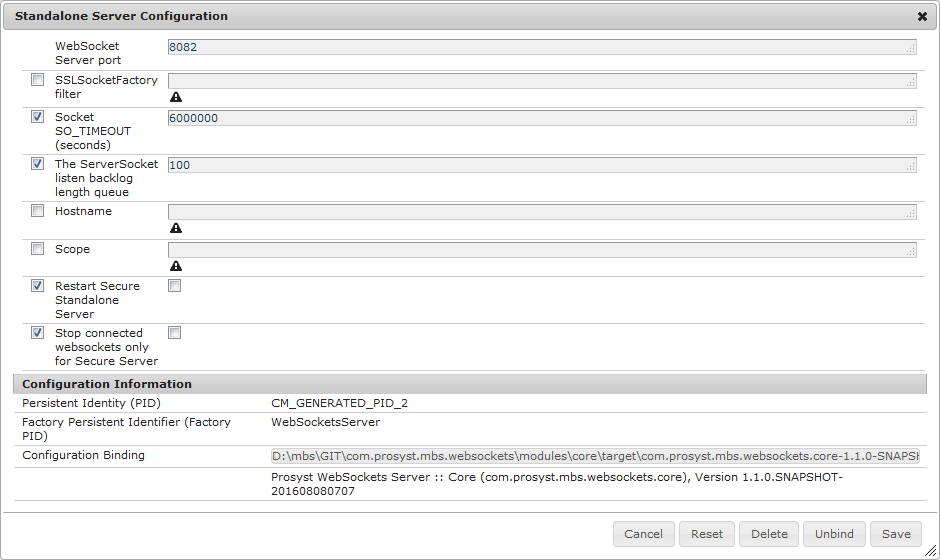This screenshot has width=940, height=560.
Task: Click the WebSocket Server port field
Action: pos(541,47)
